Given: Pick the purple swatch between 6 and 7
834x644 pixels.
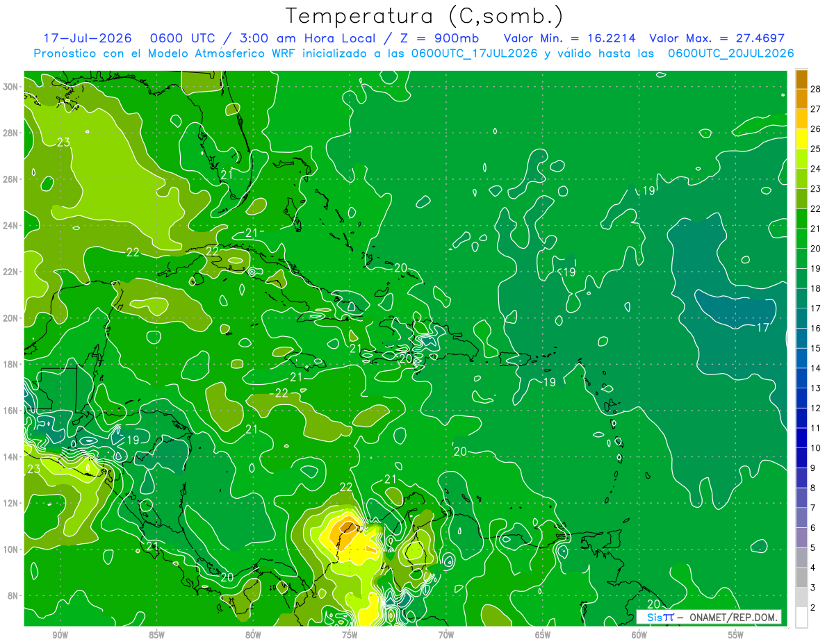Looking at the screenshot, I should [x=801, y=517].
